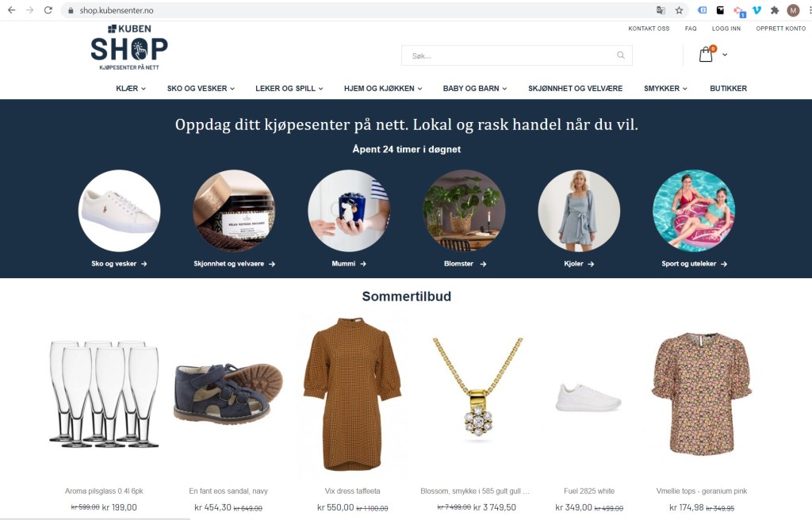Open the browser extensions puzzle icon

775,10
